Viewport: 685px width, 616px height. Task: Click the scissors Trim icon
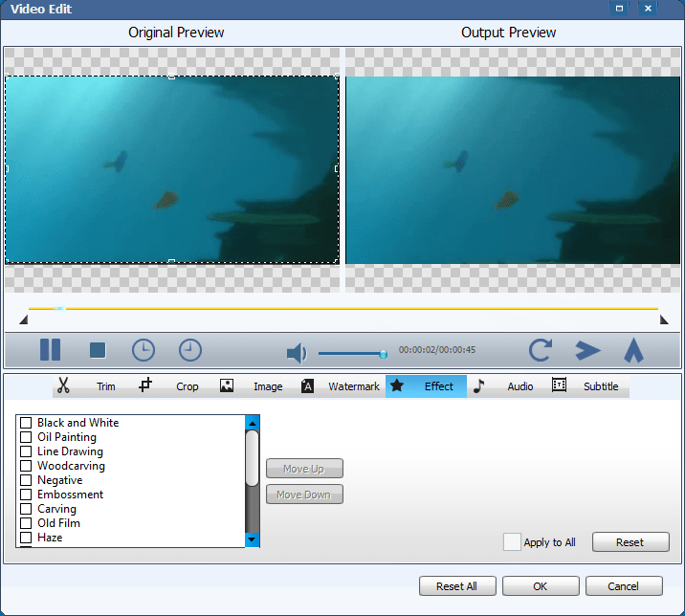tap(63, 385)
